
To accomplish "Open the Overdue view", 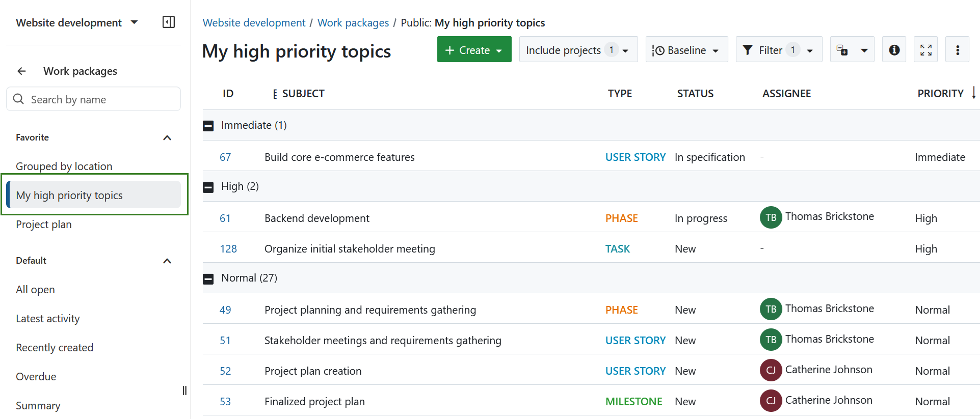I will coord(36,376).
